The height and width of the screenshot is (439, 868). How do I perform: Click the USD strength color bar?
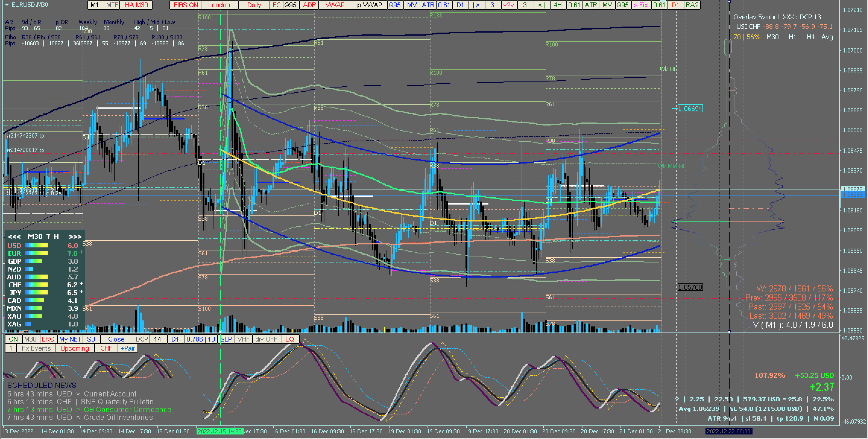point(36,246)
